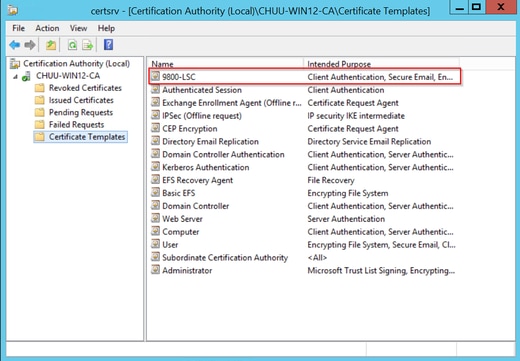Click the Forward arrow toolbar icon
The image size is (520, 361).
[x=30, y=45]
